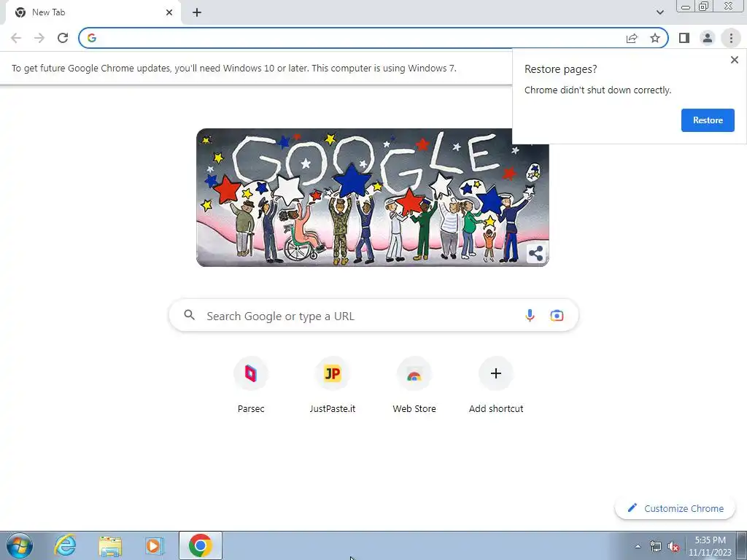Open the profile avatar menu
Image resolution: width=747 pixels, height=560 pixels.
(x=708, y=38)
